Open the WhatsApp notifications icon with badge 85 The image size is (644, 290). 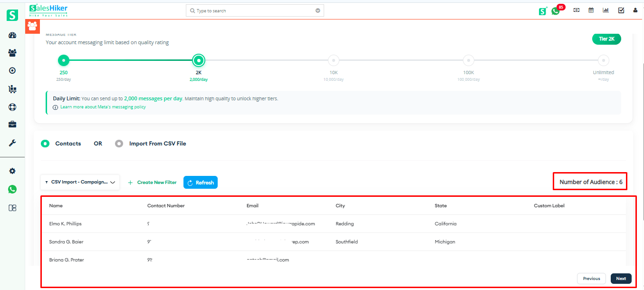pyautogui.click(x=556, y=11)
